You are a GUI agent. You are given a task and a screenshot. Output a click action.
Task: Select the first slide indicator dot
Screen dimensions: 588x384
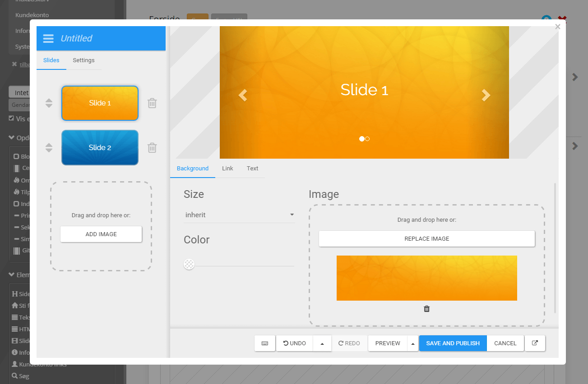pyautogui.click(x=361, y=139)
